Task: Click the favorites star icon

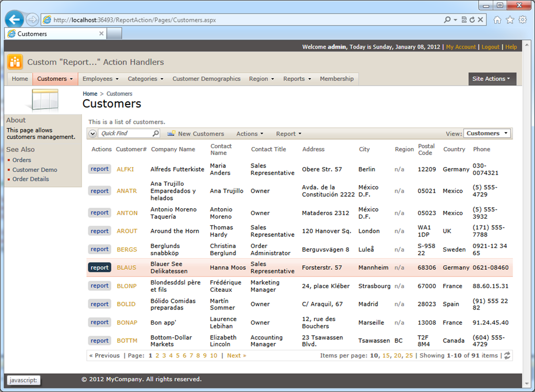Action: [510, 20]
